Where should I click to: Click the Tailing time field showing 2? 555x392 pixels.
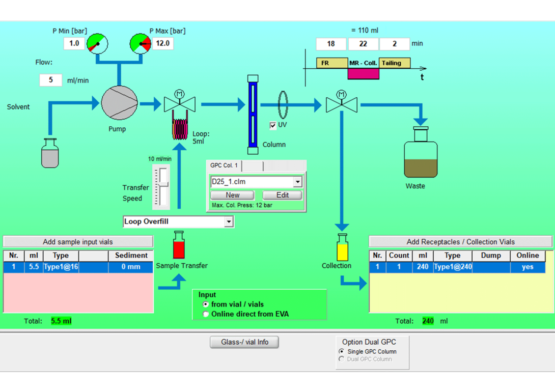(x=395, y=44)
